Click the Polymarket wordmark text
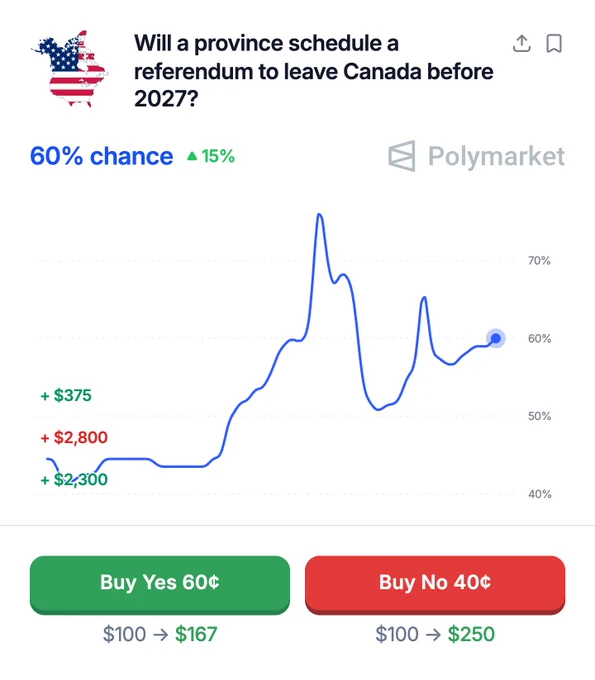This screenshot has height=680, width=595. [496, 156]
